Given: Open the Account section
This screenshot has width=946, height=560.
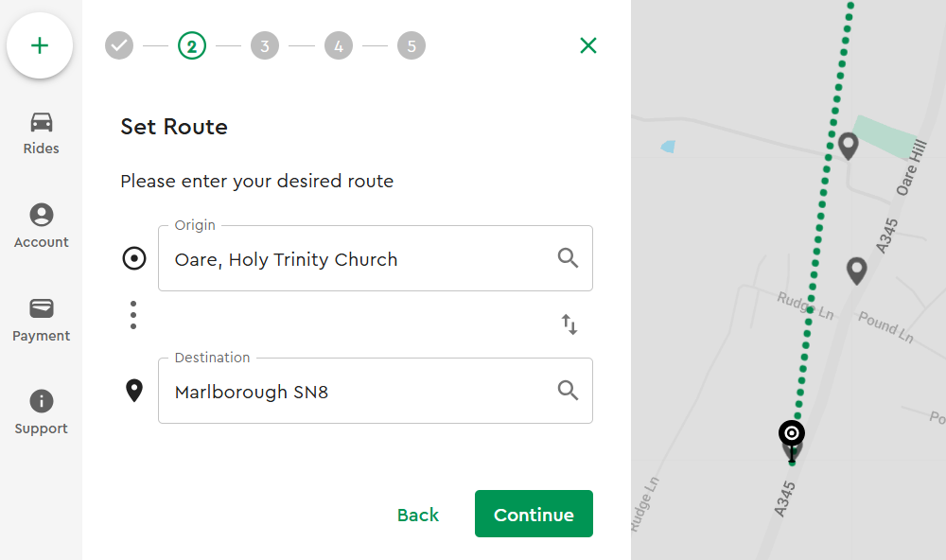Looking at the screenshot, I should pos(41,226).
